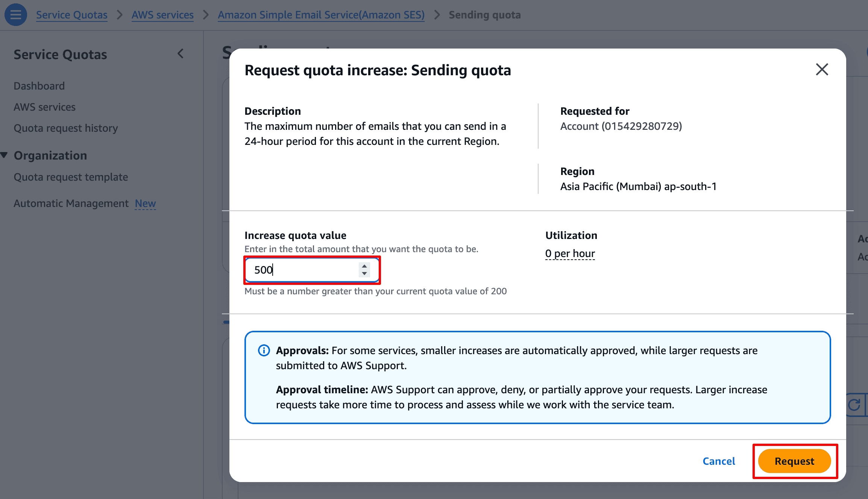Image resolution: width=868 pixels, height=499 pixels.
Task: Open Automatic Management in sidebar
Action: 71,203
